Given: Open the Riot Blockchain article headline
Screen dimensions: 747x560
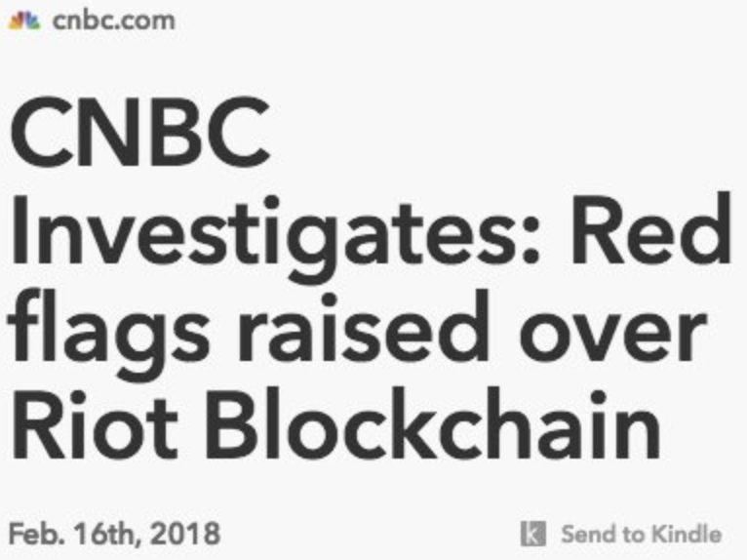Looking at the screenshot, I should pyautogui.click(x=370, y=276).
